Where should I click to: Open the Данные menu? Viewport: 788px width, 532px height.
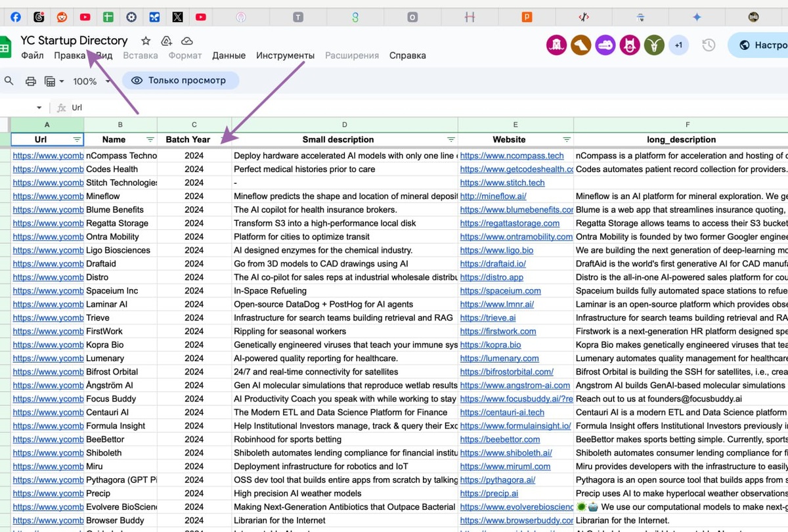[x=229, y=56]
